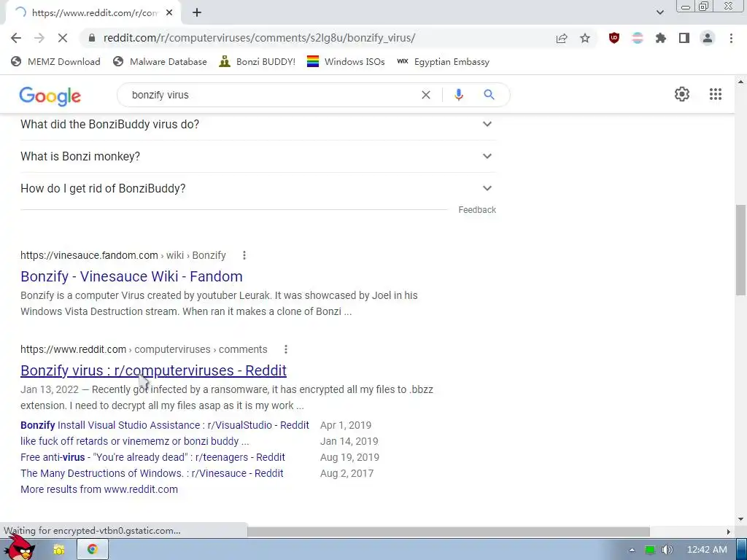Viewport: 747px width, 560px height.
Task: Open options for the reddit.com result
Action: (x=286, y=349)
